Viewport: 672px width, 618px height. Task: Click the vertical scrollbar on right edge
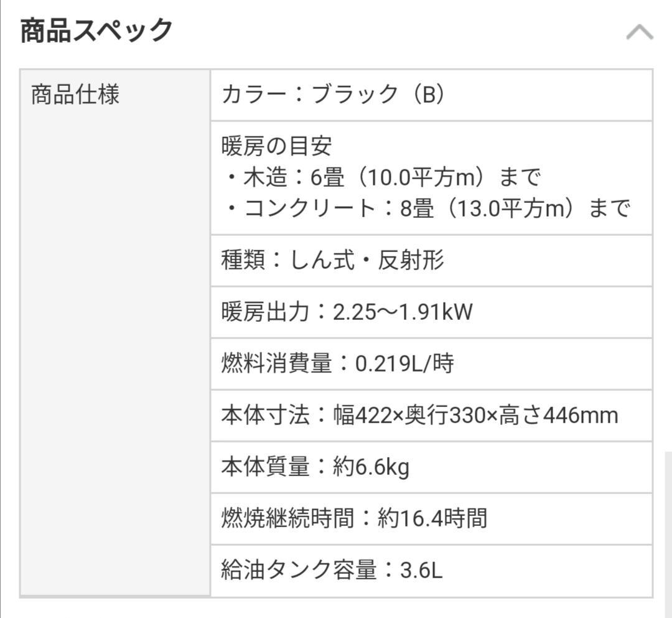click(668, 529)
